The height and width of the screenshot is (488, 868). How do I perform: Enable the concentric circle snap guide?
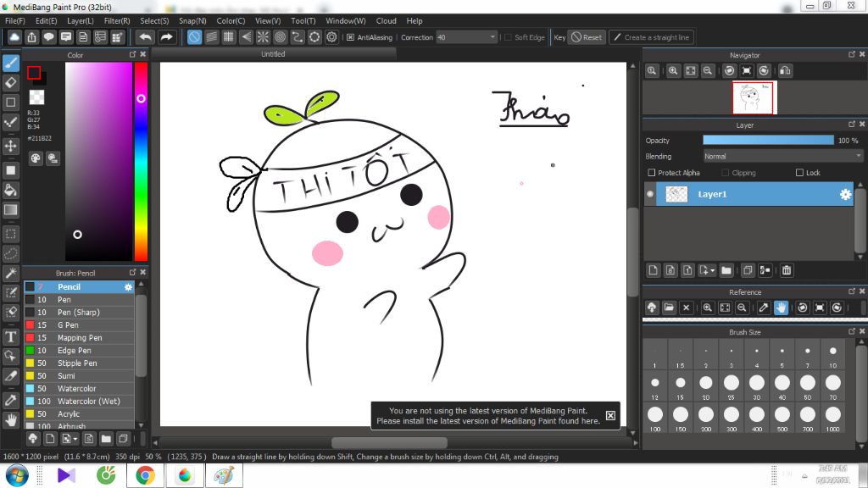coord(280,37)
